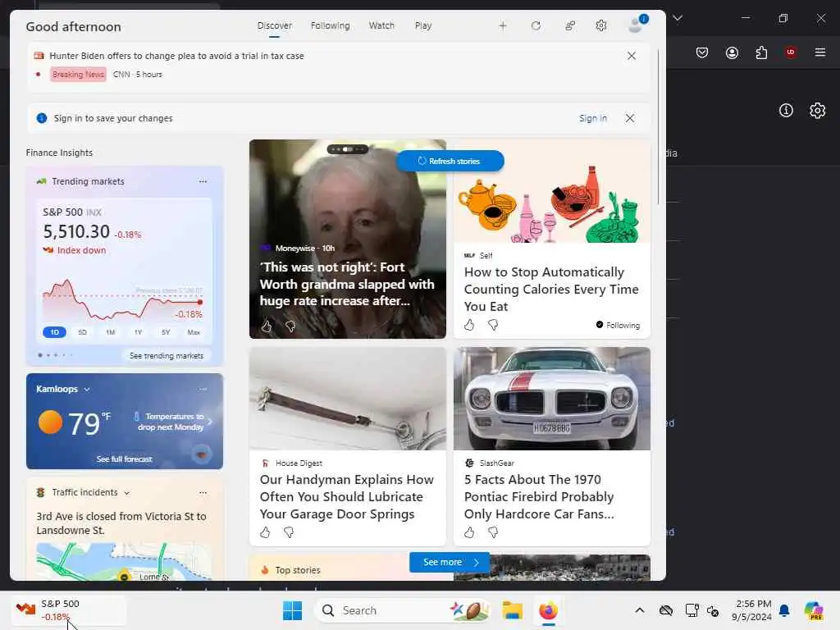Open Traffic incidents card options menu

point(203,492)
